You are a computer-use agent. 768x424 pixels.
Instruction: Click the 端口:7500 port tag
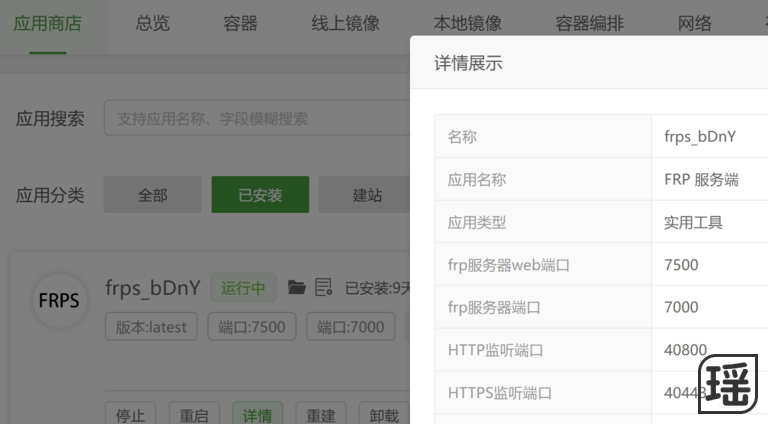tap(252, 327)
